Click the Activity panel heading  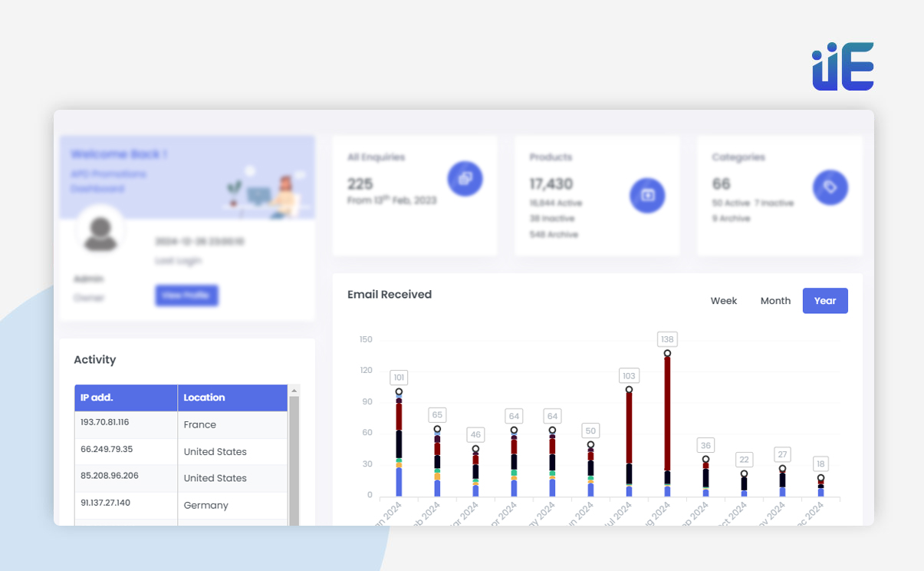coord(95,360)
